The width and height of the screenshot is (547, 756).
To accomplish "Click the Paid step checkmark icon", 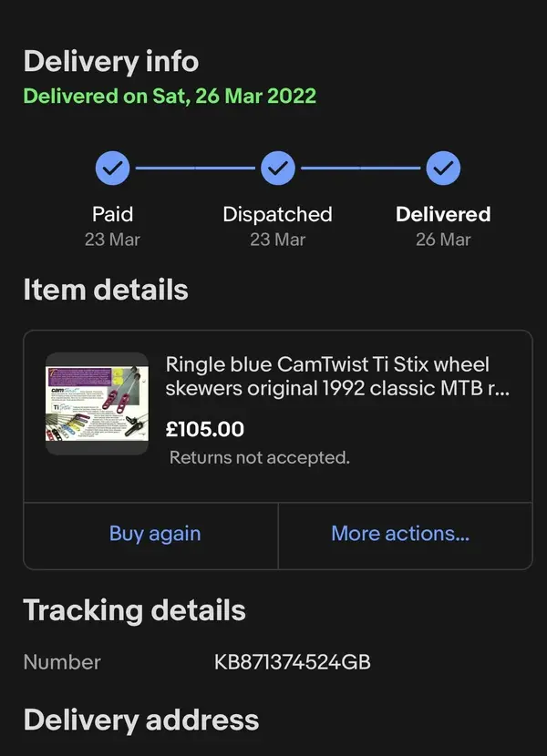I will (112, 169).
